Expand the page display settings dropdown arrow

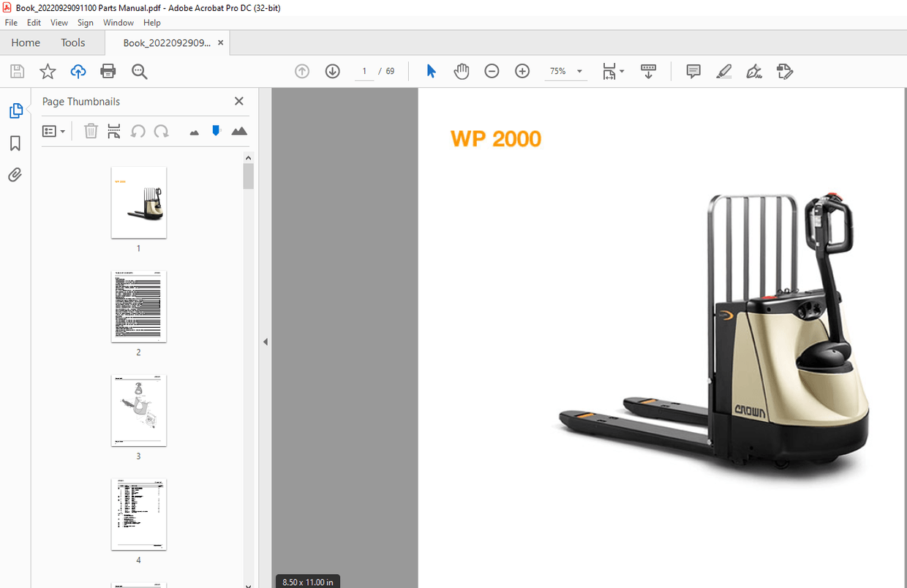(x=622, y=71)
